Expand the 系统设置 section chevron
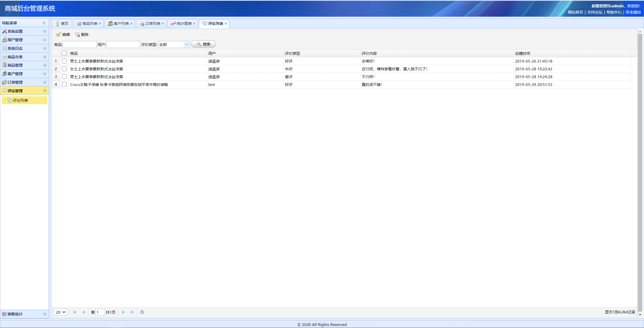Screen dimensions: 644x328 45,31
